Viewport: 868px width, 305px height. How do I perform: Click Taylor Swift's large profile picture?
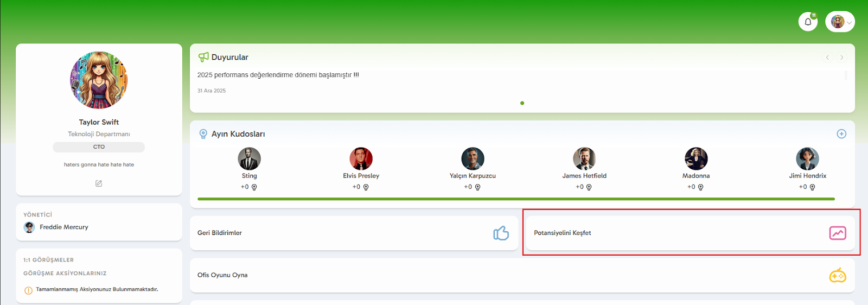(x=99, y=80)
